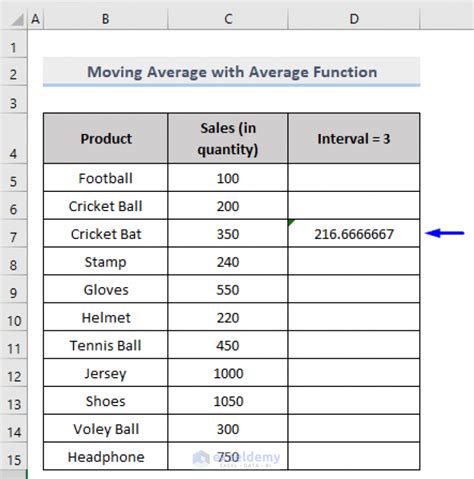Select column D header
Screen dimensions: 474x479
coord(354,19)
